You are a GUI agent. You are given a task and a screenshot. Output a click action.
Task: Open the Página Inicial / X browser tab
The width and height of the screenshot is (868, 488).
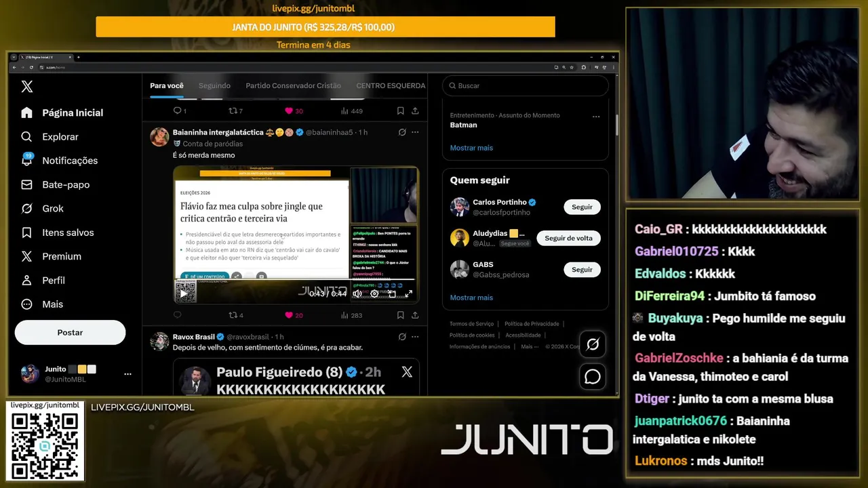point(45,57)
